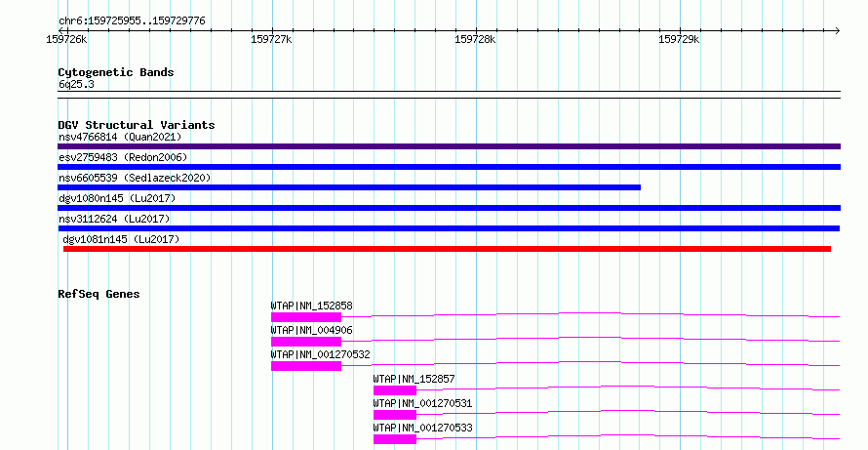Click the nsv4766814 (Quan2021) purple variant bar
This screenshot has height=450, width=868.
[449, 146]
